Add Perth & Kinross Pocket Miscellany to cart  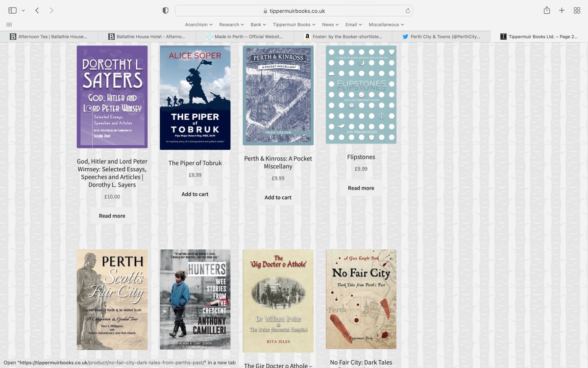click(278, 198)
